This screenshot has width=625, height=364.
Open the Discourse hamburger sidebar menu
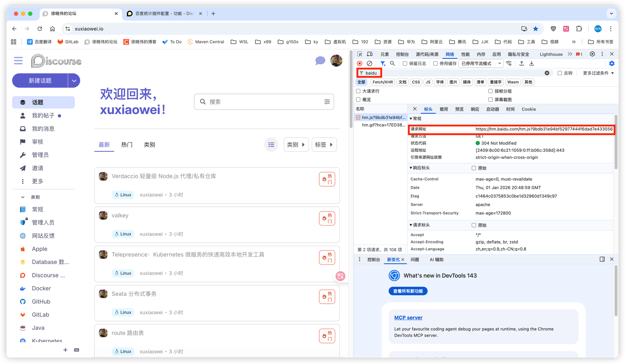tap(18, 61)
